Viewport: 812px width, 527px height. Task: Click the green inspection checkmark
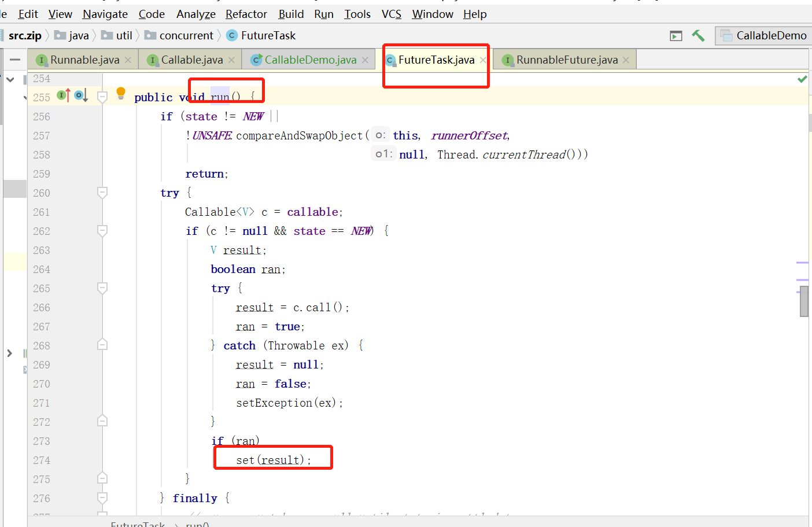tap(802, 79)
